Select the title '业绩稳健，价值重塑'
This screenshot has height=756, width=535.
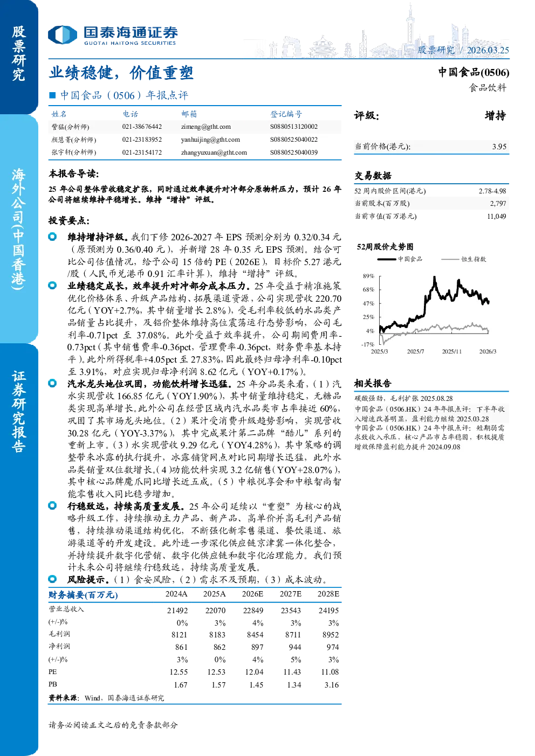point(121,73)
